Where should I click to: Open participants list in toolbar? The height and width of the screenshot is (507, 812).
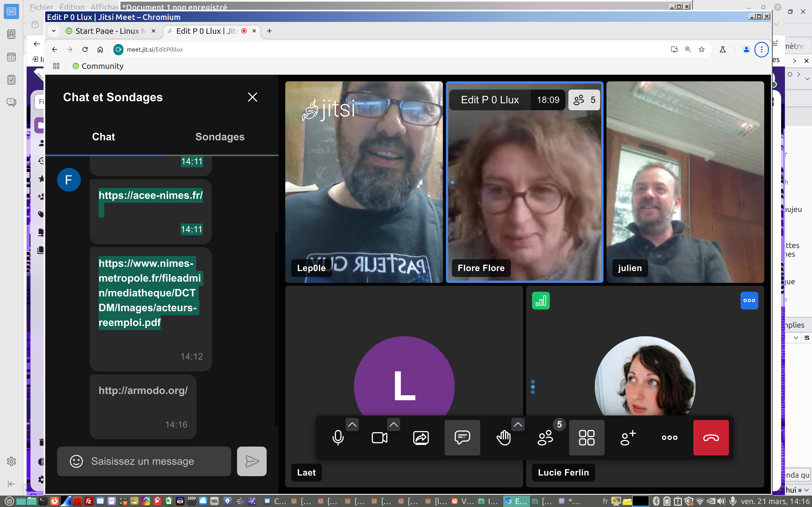pyautogui.click(x=545, y=437)
